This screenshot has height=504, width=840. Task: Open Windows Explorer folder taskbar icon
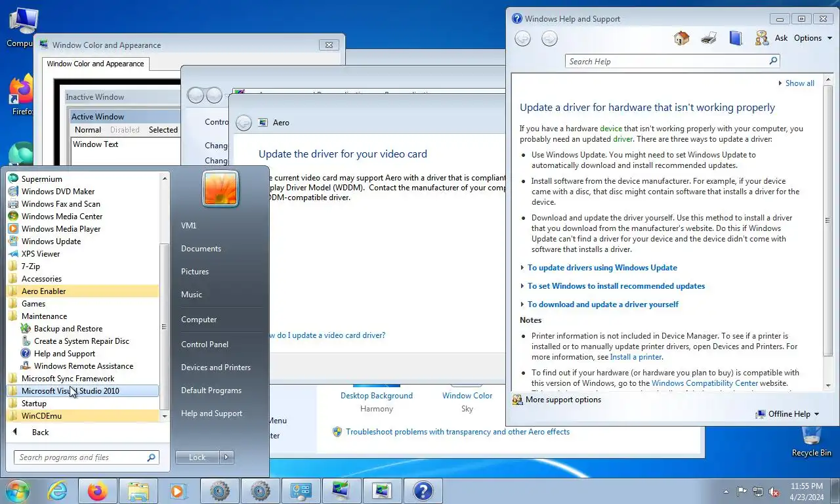point(138,491)
